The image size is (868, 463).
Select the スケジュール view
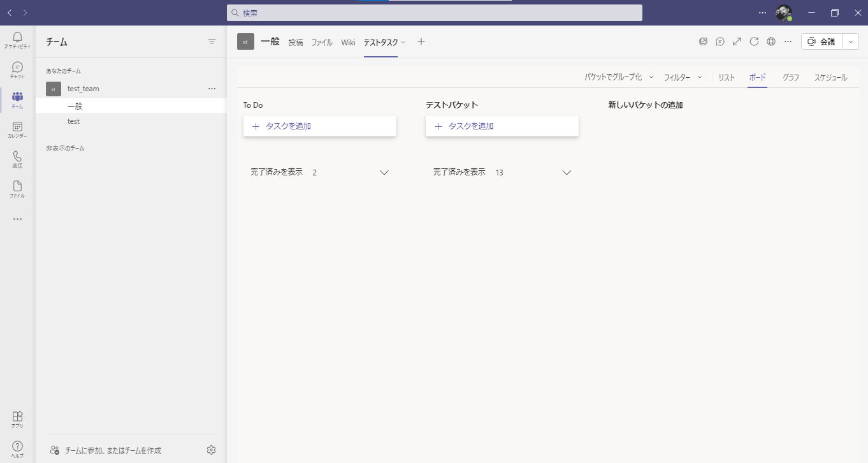(830, 77)
